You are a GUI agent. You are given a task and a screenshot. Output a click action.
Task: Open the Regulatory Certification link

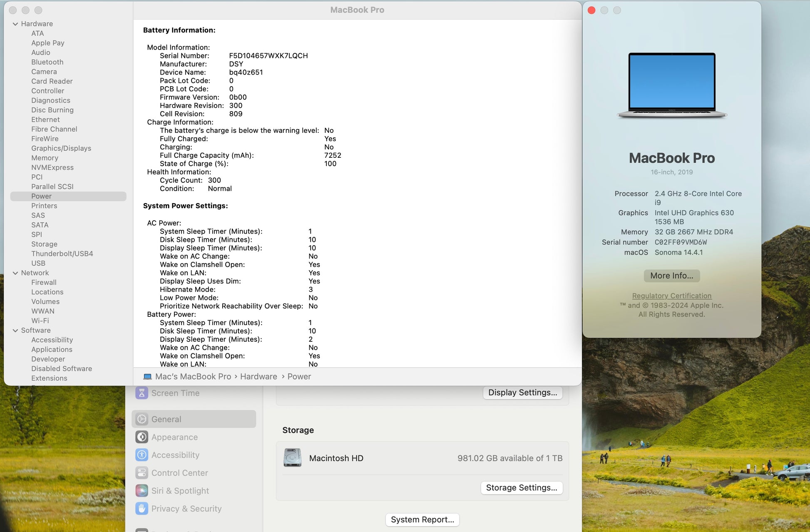point(671,296)
